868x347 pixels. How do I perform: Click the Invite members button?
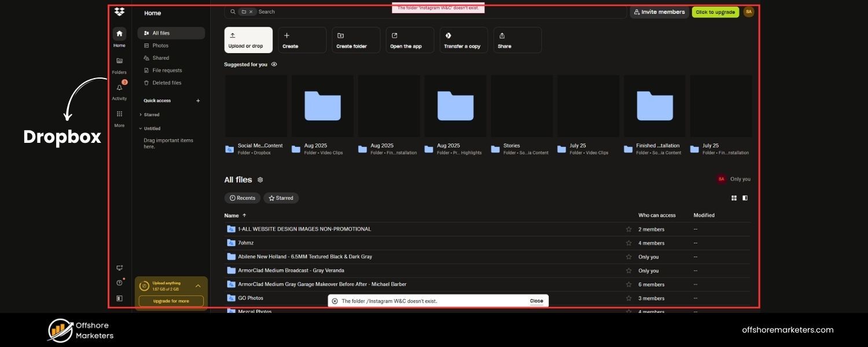(659, 11)
